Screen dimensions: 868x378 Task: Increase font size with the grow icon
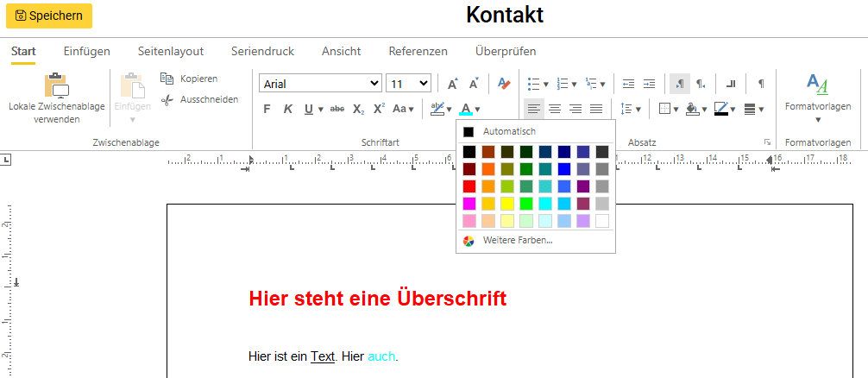coord(452,84)
